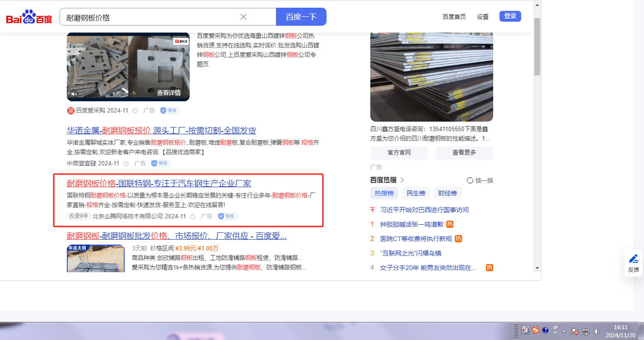Open hot search 医院CT等收费将执行新规
The height and width of the screenshot is (340, 644).
tap(416, 239)
